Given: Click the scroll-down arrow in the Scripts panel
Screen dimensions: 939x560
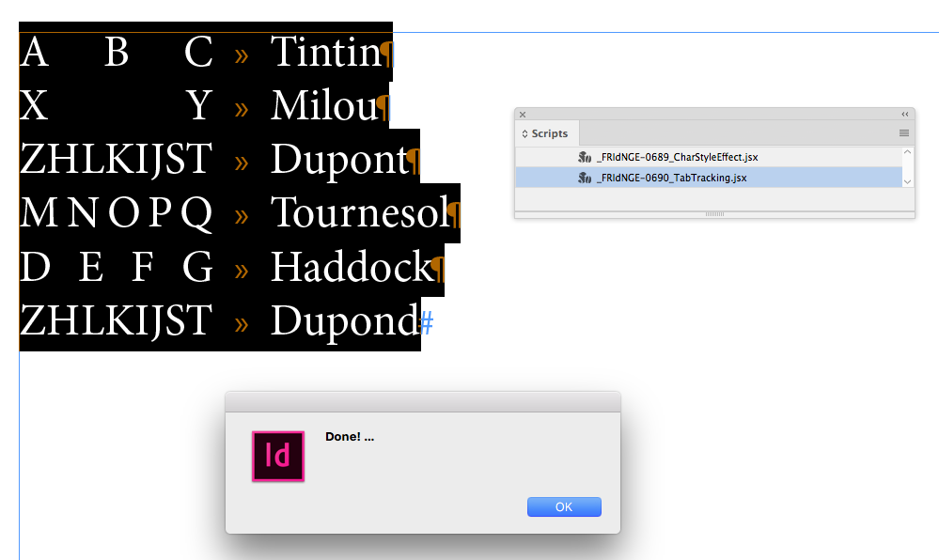Looking at the screenshot, I should [905, 183].
